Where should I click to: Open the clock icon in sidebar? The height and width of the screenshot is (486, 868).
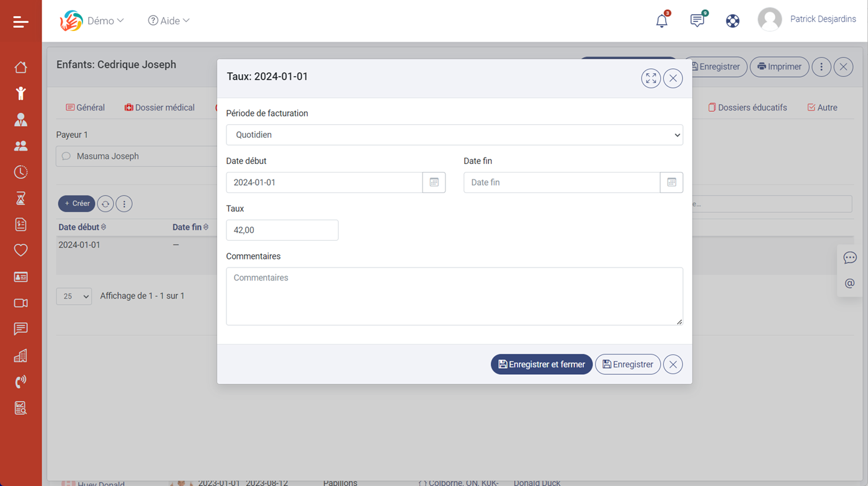20,172
